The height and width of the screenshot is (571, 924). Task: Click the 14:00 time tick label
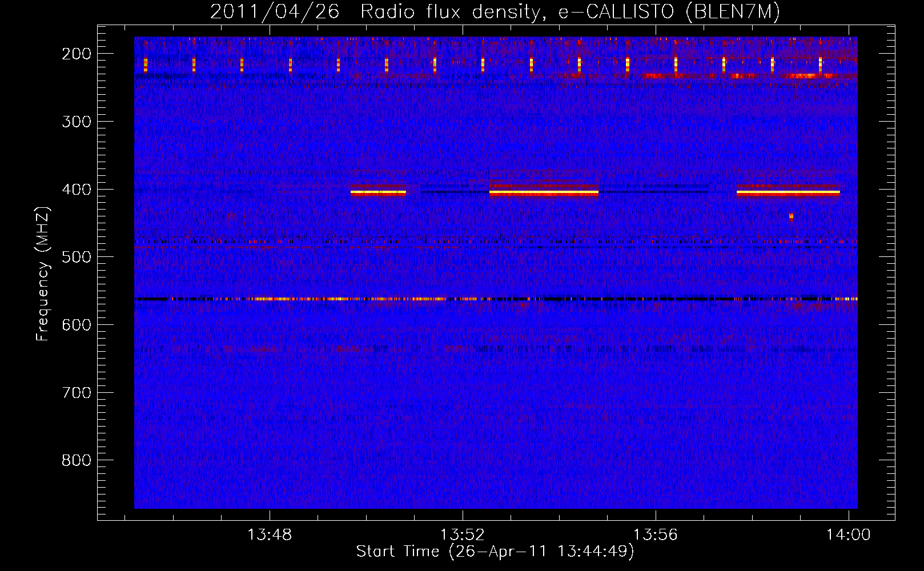[x=849, y=534]
